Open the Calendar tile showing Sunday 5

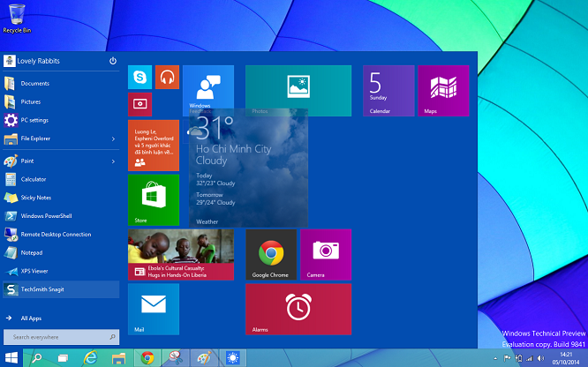click(388, 91)
